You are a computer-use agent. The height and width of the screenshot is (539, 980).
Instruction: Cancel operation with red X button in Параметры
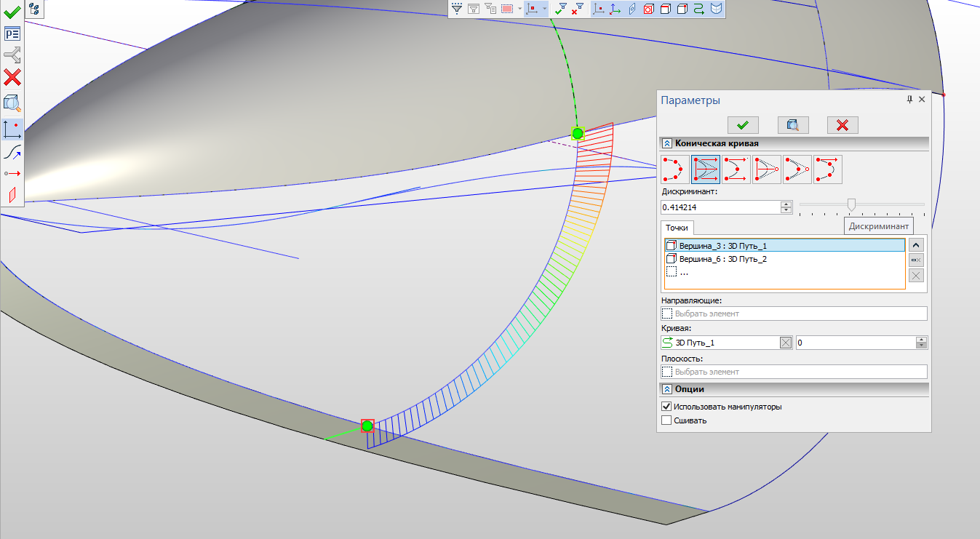pos(842,125)
